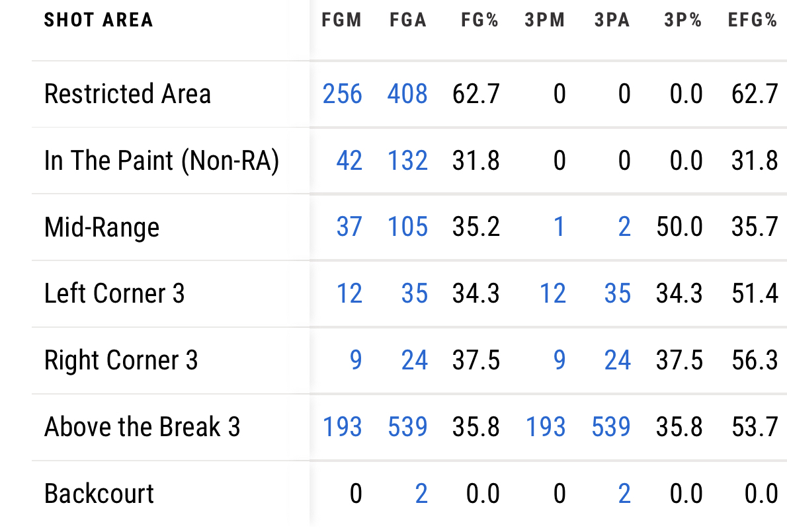Sort table by FGA column header
The width and height of the screenshot is (787, 532).
coord(408,20)
